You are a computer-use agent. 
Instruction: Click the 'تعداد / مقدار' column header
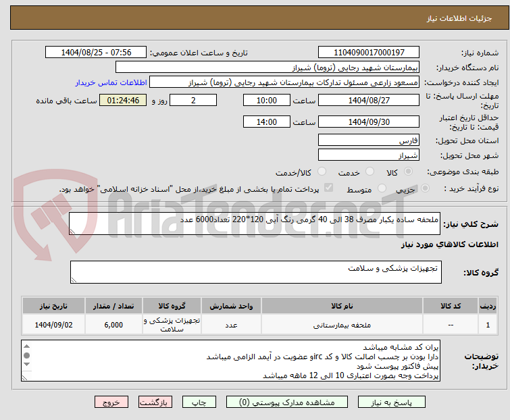pyautogui.click(x=113, y=307)
